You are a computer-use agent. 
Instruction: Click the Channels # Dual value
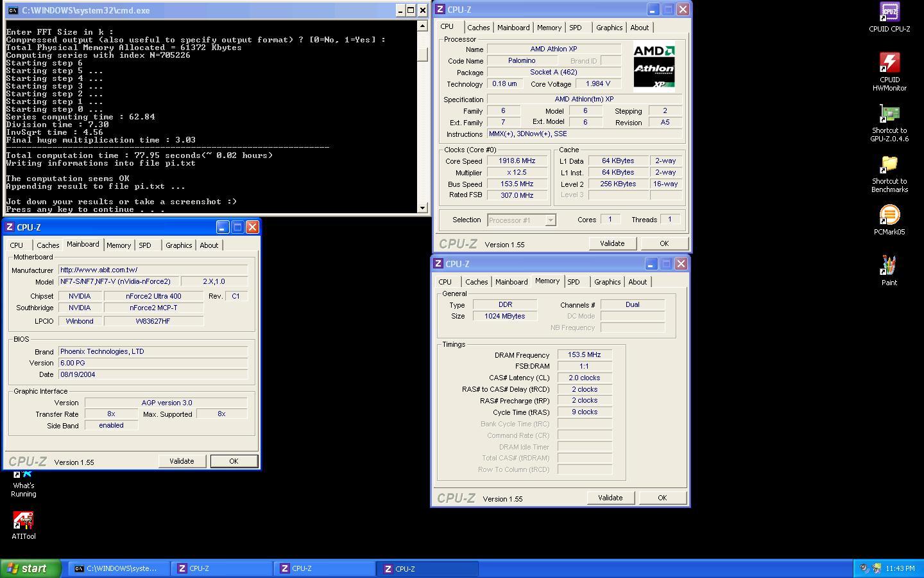tap(632, 304)
